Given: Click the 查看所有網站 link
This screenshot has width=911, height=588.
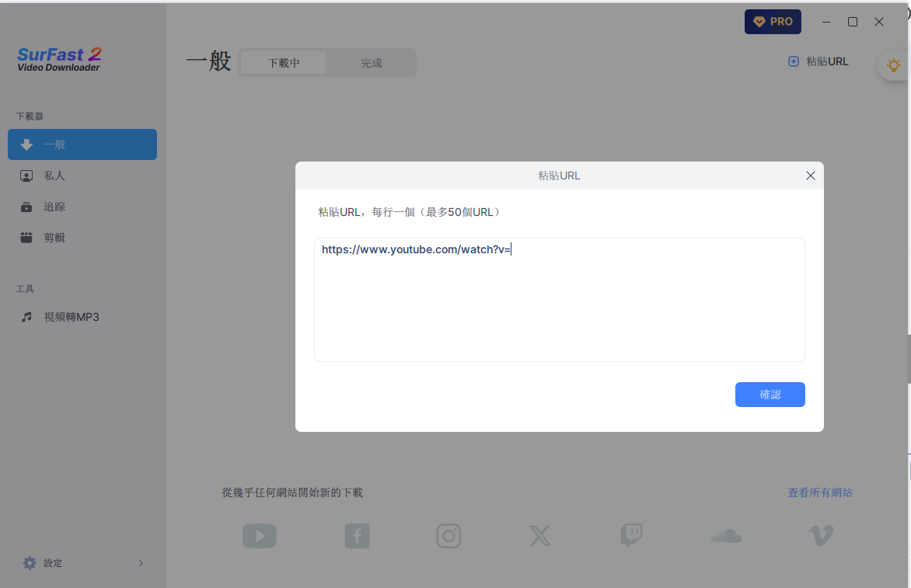Looking at the screenshot, I should [x=820, y=492].
